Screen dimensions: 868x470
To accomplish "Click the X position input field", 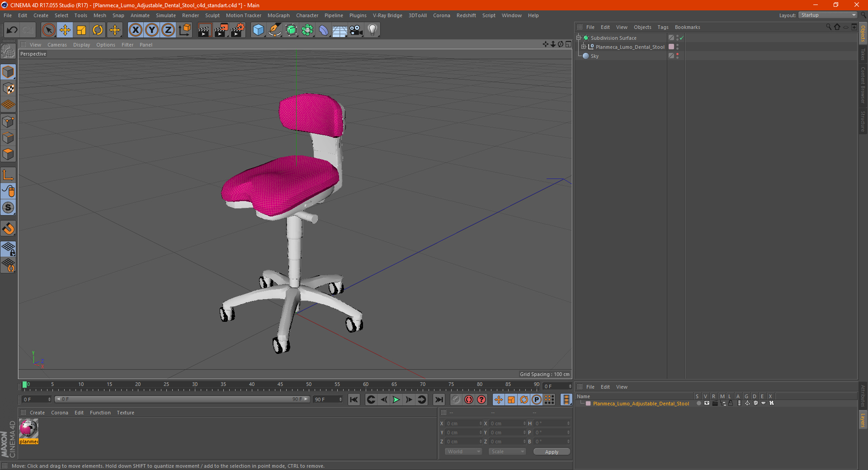I will (x=464, y=423).
